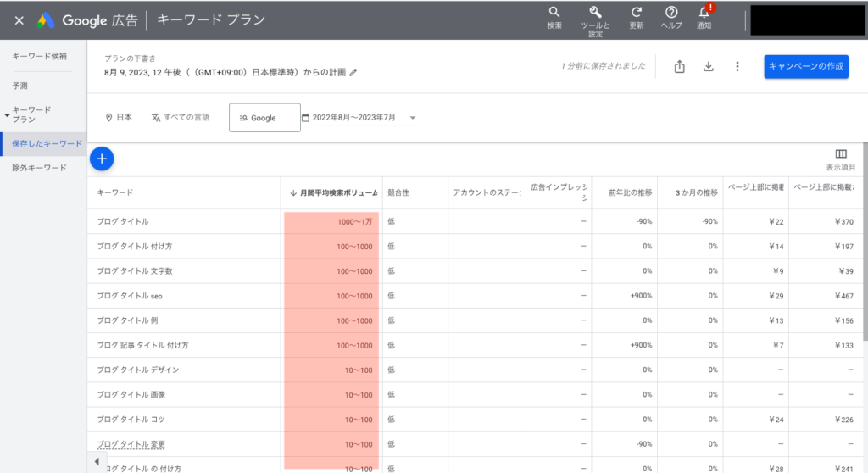Change the 日本 location setting
Screen dimensions: 868x473
(119, 118)
